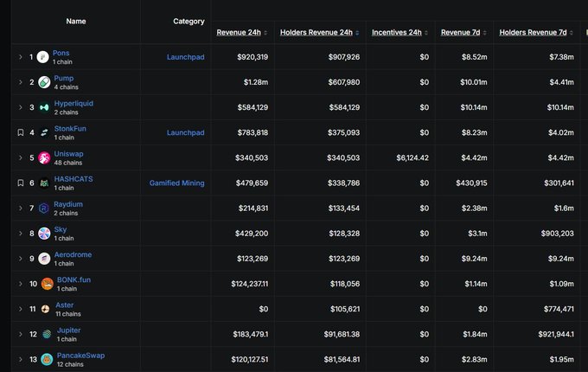This screenshot has height=372, width=588.
Task: Expand the Aerodrome row chevron
Action: (x=21, y=259)
